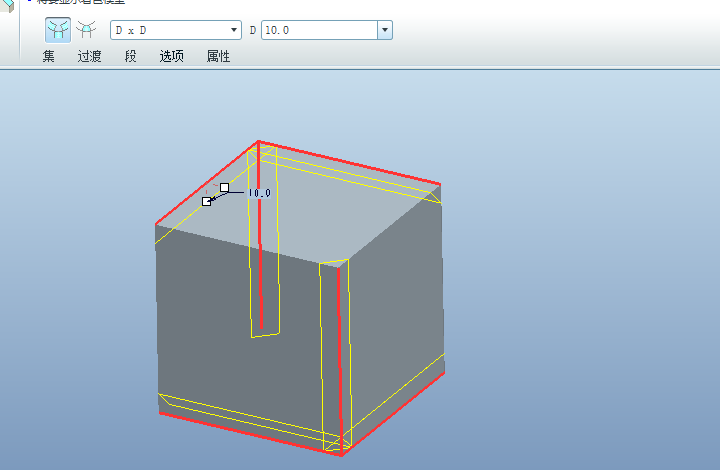The height and width of the screenshot is (470, 720).
Task: Open the 集 tab
Action: pos(49,56)
